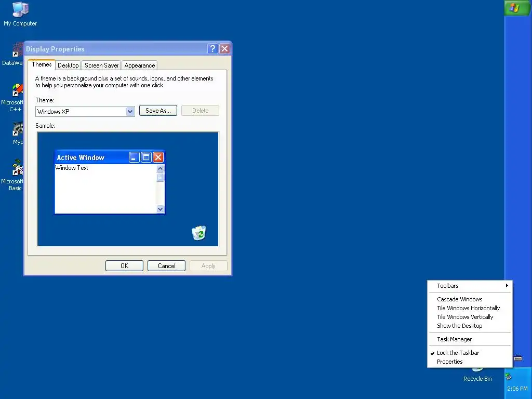Click the sample window scroll-up arrow

[160, 169]
